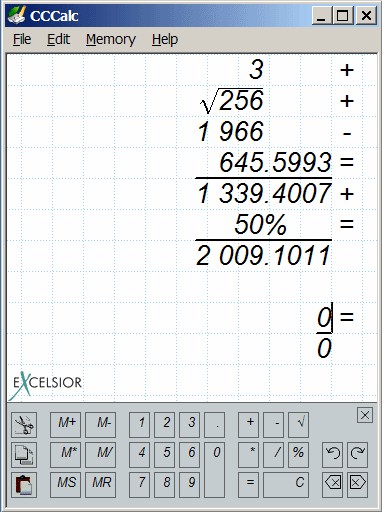Screen dimensions: 382x512
Task: Click the scissors cut icon
Action: (24, 425)
